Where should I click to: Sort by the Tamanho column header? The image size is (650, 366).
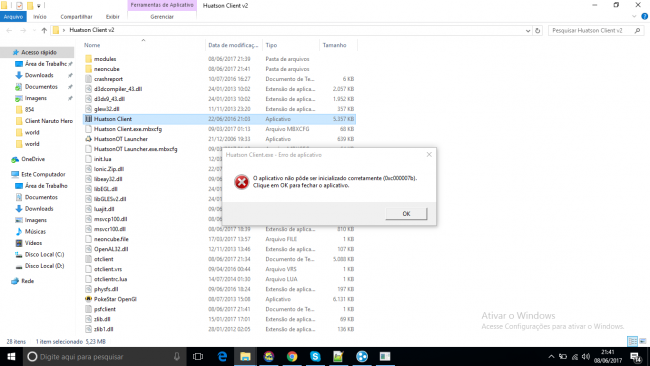[x=335, y=45]
